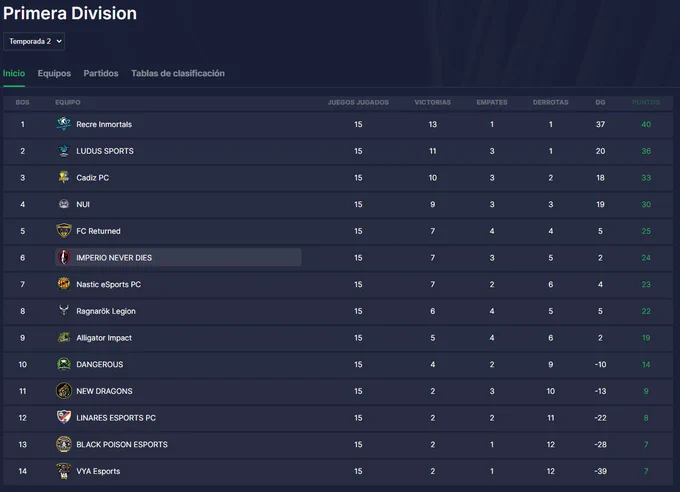Click the VICTORIAS column header
Image resolution: width=680 pixels, height=492 pixels.
click(x=432, y=102)
